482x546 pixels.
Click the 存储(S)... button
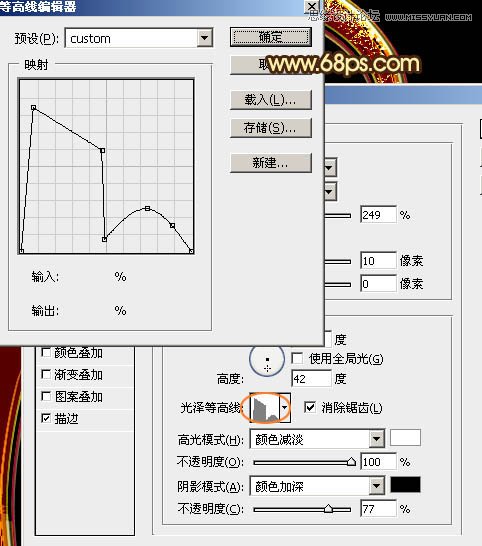point(271,128)
